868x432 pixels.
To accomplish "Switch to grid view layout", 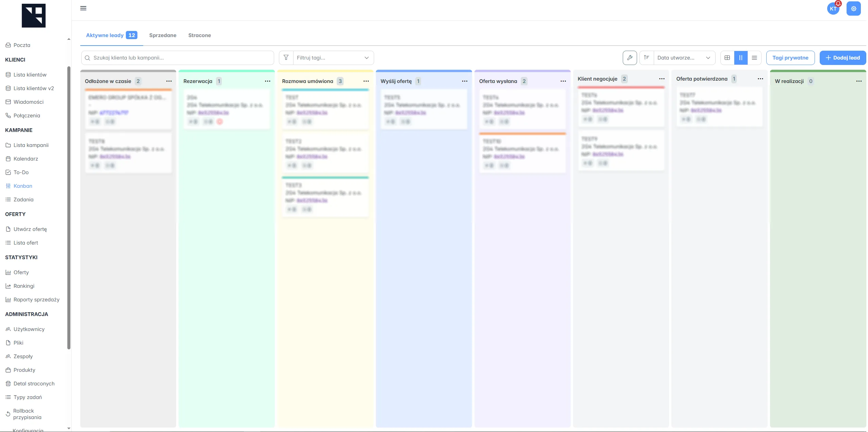I will click(727, 57).
